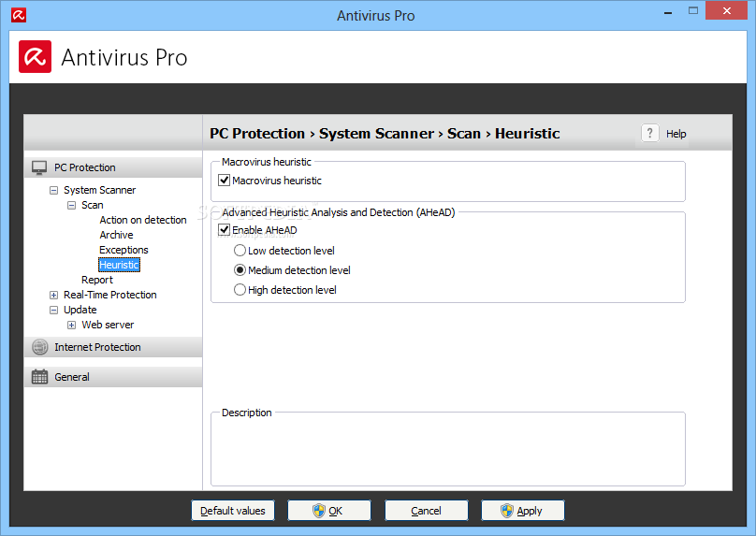Screen dimensions: 756x536
Task: Select Medium detection level radio
Action: pyautogui.click(x=240, y=270)
